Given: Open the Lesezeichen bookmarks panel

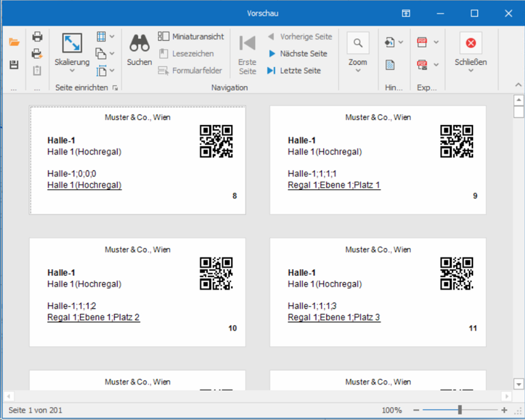Looking at the screenshot, I should (186, 53).
